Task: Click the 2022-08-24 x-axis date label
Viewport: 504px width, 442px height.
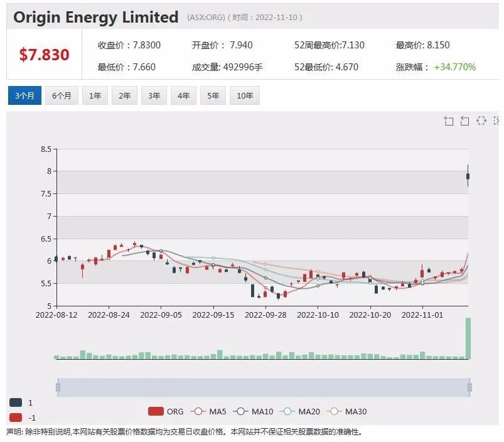Action: pos(109,315)
